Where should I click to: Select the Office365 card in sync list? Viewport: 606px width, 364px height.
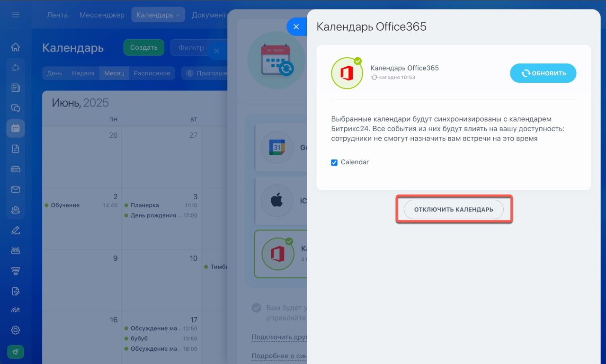281,254
